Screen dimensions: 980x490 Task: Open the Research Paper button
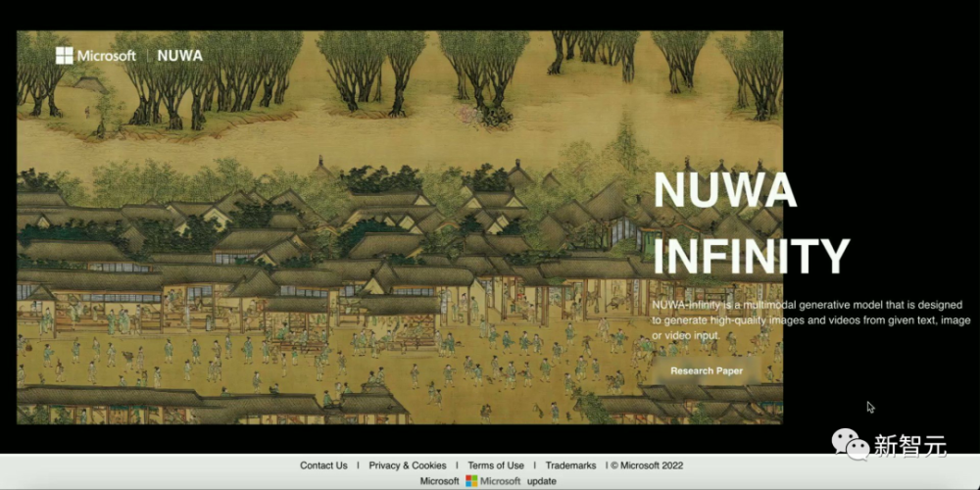click(707, 371)
